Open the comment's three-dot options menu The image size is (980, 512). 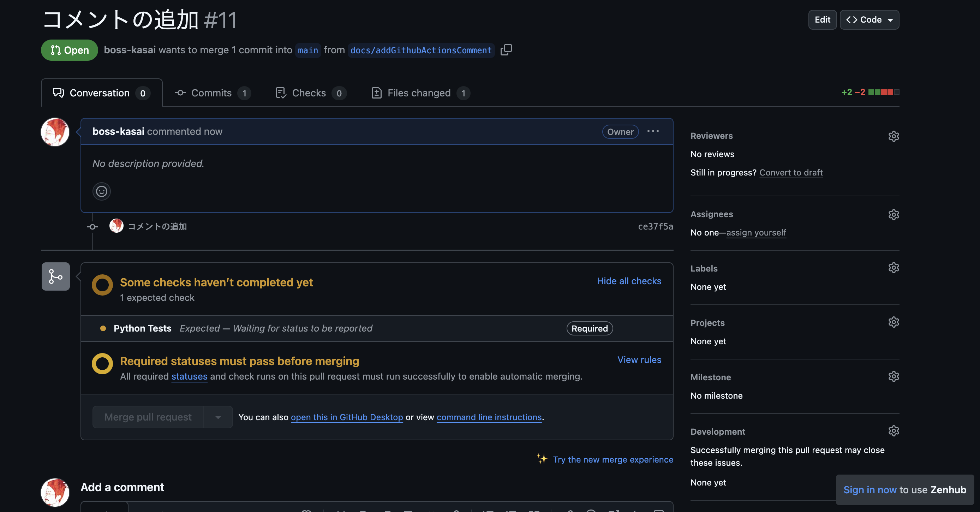click(653, 131)
